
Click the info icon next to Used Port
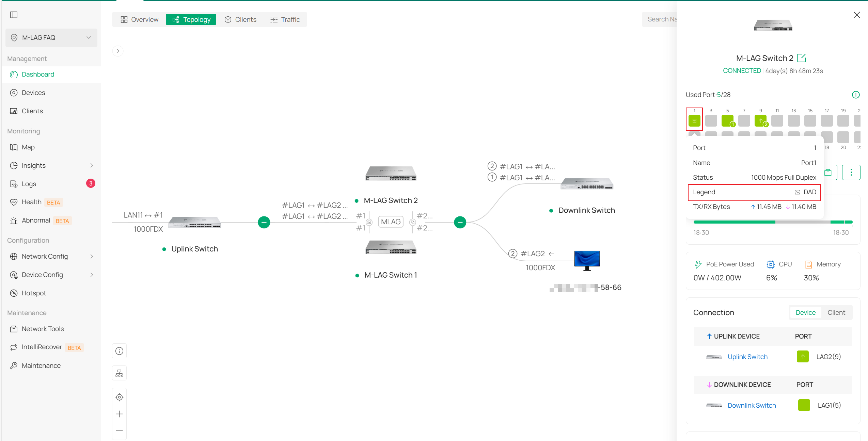(x=856, y=95)
